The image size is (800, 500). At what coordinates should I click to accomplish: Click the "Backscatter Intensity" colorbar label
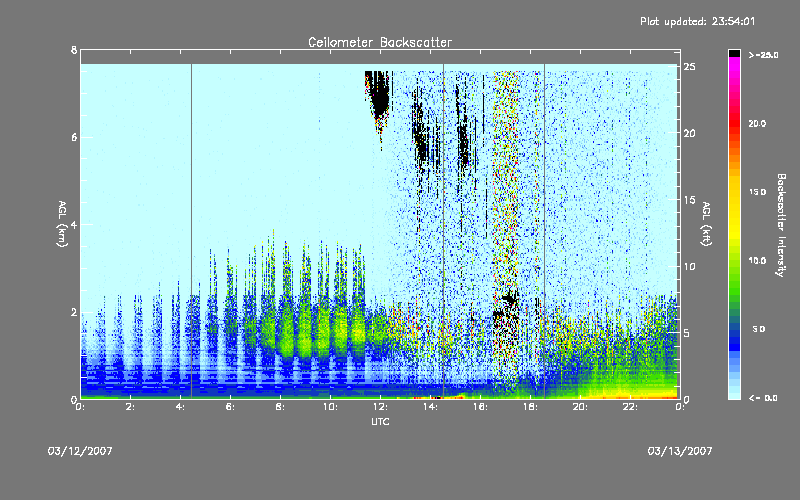(x=781, y=225)
